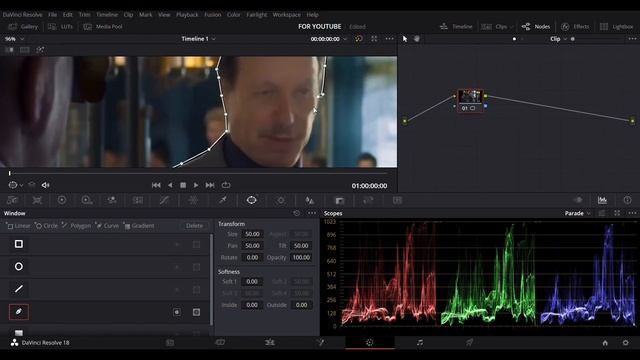Image resolution: width=640 pixels, height=360 pixels.
Task: Open the Fusion menu
Action: pos(212,15)
